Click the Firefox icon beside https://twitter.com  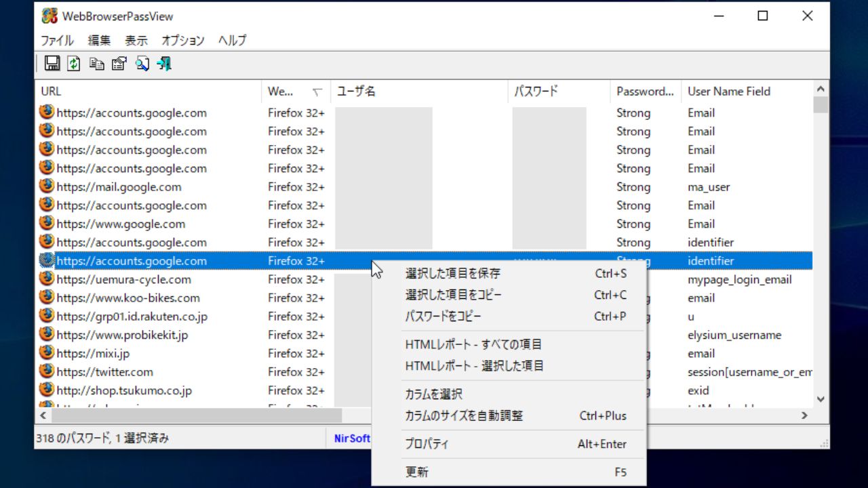point(47,371)
